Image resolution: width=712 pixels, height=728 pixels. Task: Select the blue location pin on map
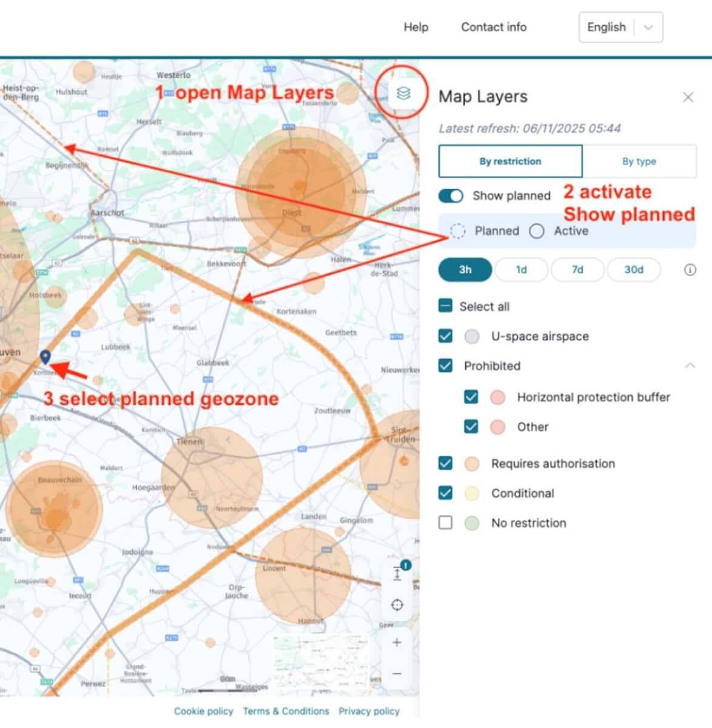click(45, 357)
